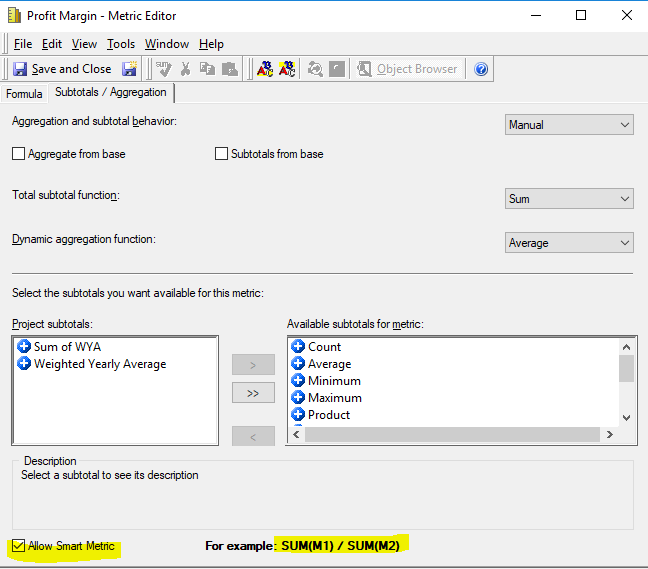Minimize the Metric Editor window
The width and height of the screenshot is (648, 569).
coord(536,15)
